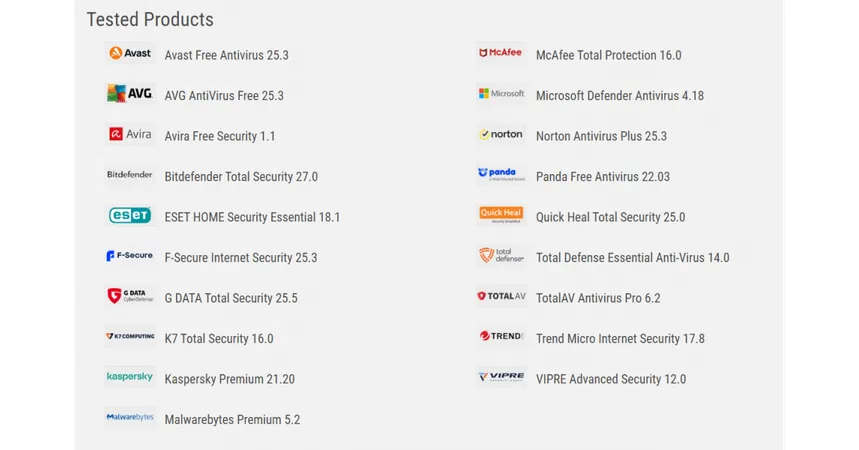
Task: Select Panda Free Antivirus 22.03
Action: 603,176
